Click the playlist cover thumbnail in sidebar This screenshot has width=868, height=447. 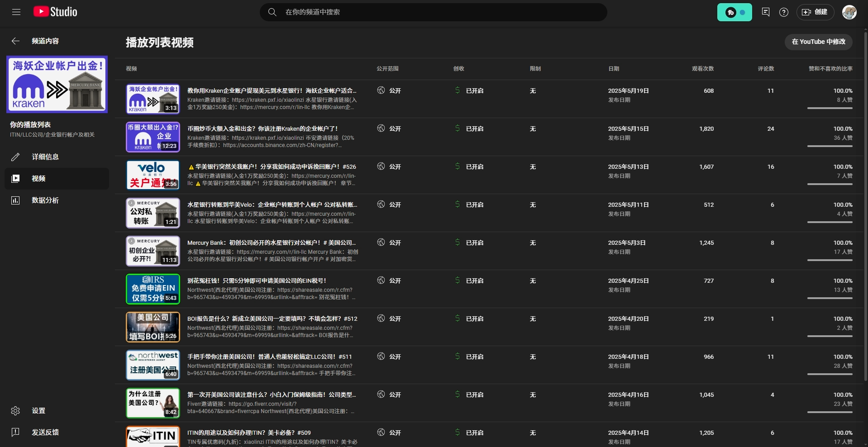click(x=57, y=84)
